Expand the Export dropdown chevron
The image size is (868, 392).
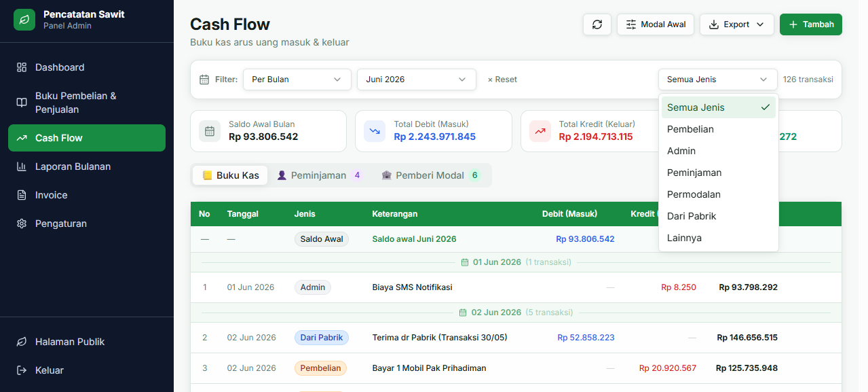tap(760, 24)
